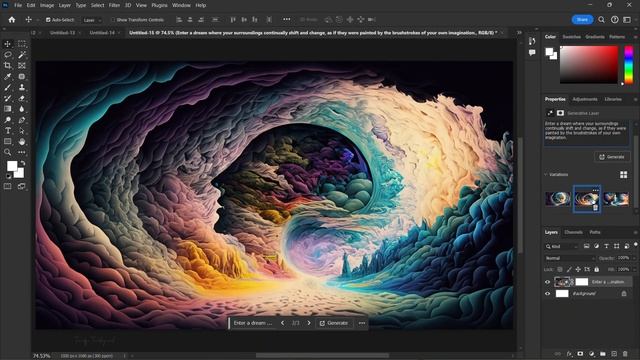Open the layer Kind filter dropdown
The width and height of the screenshot is (640, 360).
point(562,247)
